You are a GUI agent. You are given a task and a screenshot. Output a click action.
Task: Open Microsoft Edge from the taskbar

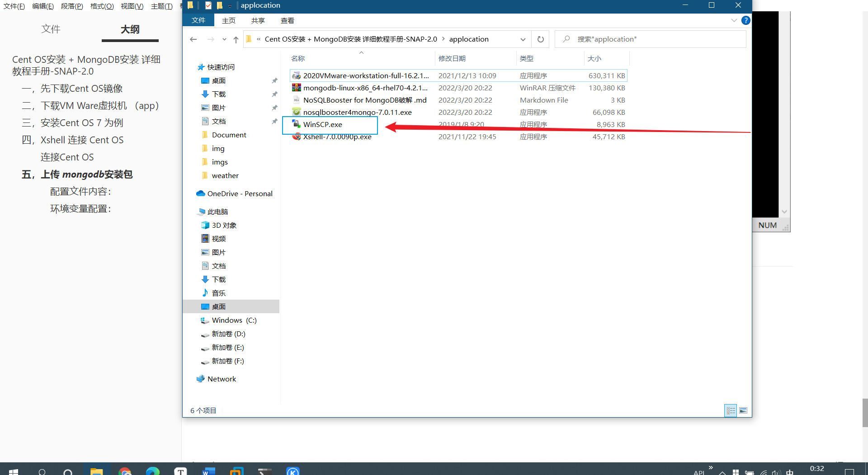pyautogui.click(x=153, y=471)
